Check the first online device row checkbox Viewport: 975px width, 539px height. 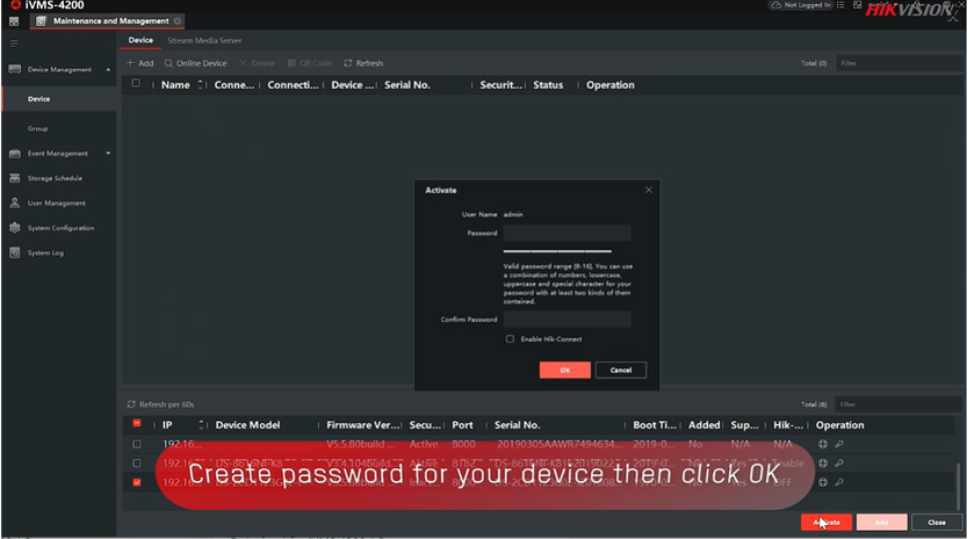point(137,445)
